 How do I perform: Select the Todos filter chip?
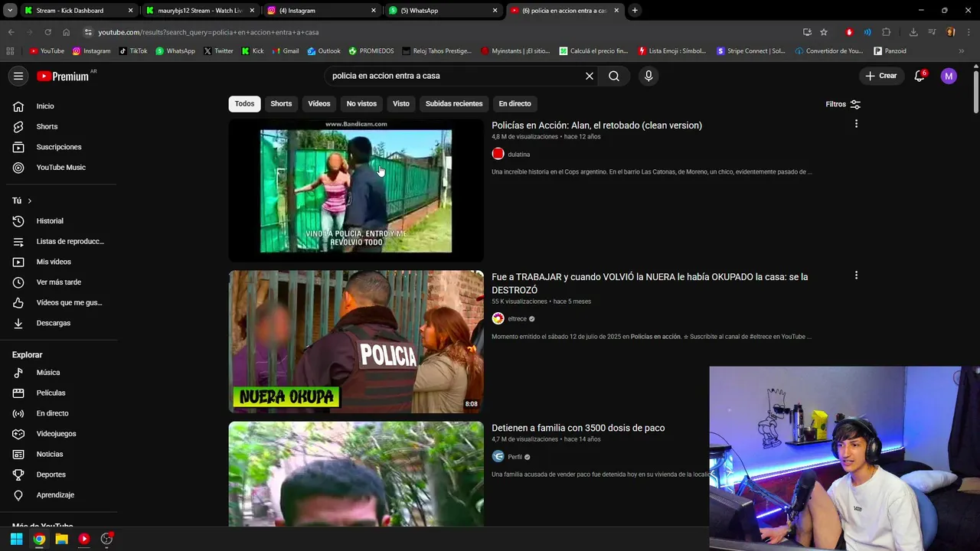244,103
